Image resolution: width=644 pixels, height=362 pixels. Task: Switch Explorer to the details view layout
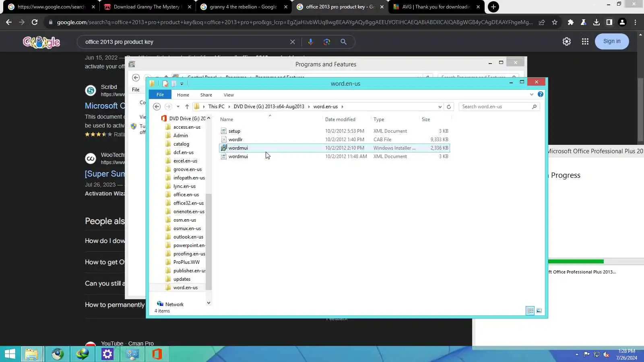[530, 311]
